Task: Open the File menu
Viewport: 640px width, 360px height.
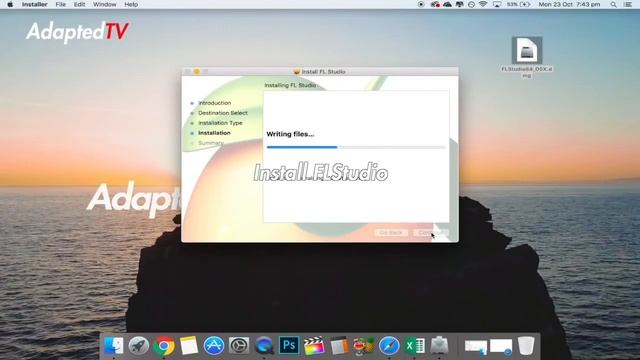Action: coord(60,4)
